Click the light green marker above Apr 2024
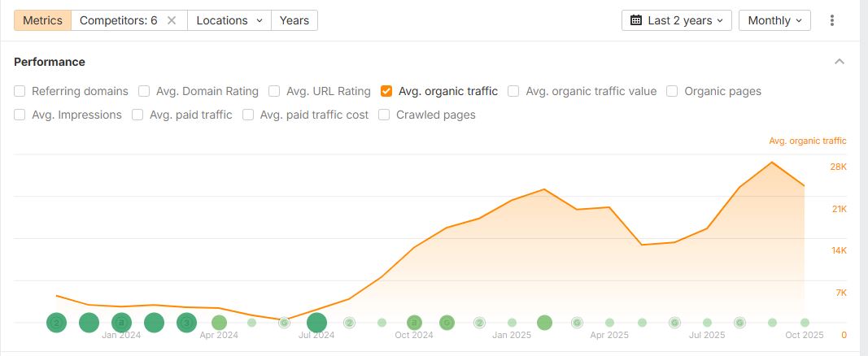 219,323
